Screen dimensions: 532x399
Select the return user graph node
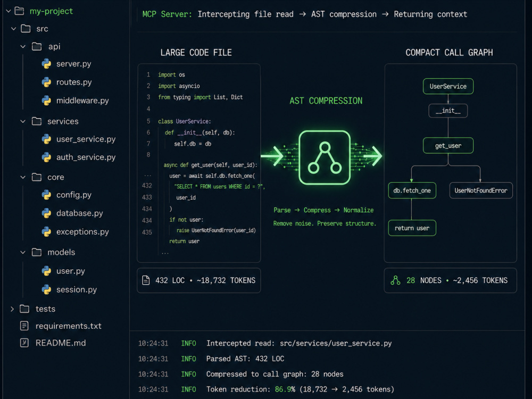pyautogui.click(x=412, y=228)
